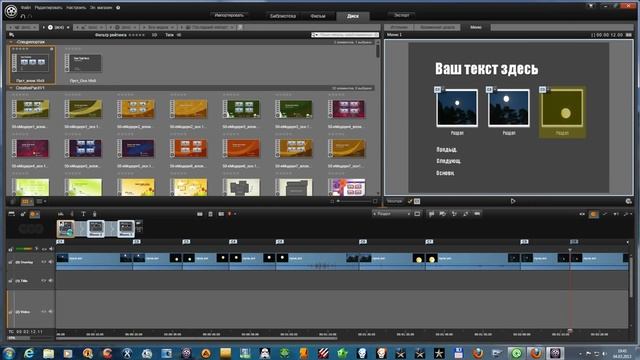
Task: Click the storyboard icon at the timeline toolbar's left end
Action: pos(11,214)
